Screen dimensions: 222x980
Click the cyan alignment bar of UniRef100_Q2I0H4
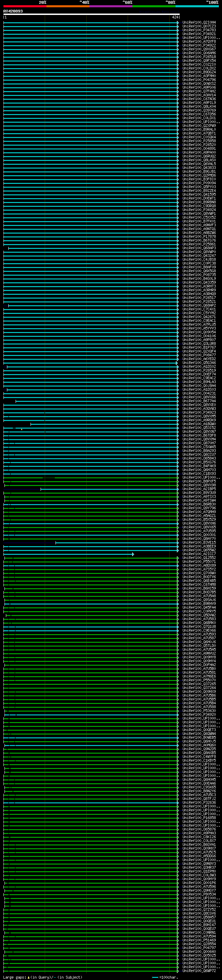pyautogui.click(x=91, y=23)
